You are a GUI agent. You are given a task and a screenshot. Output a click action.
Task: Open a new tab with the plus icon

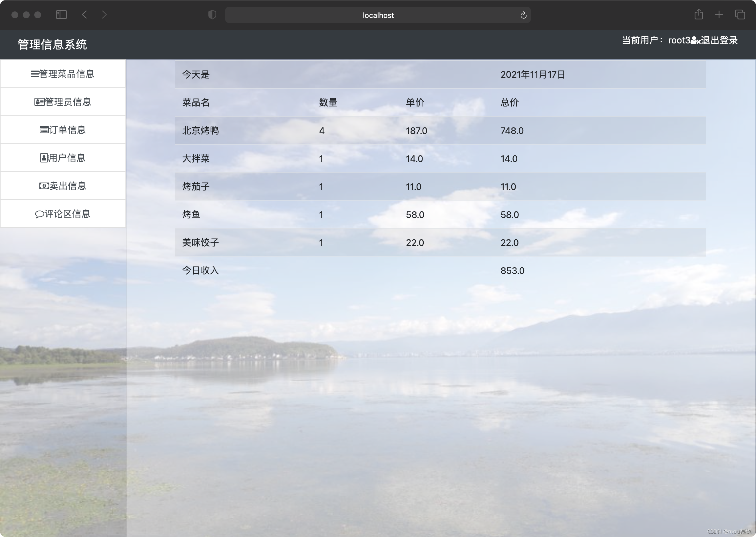pos(719,15)
